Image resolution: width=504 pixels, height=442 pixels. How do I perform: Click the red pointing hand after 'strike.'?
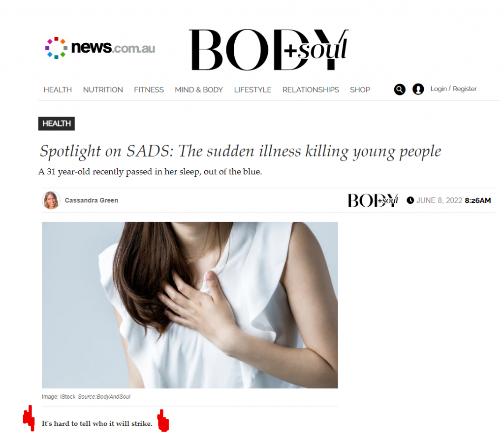tap(163, 420)
